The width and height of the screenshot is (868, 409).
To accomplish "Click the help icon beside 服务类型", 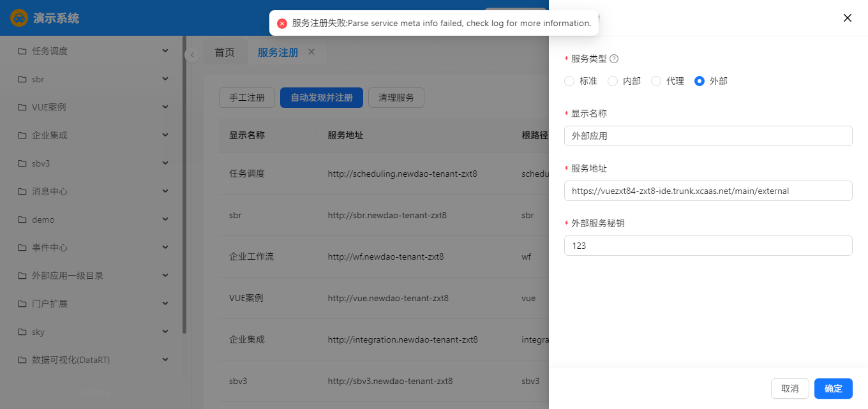I will click(614, 59).
